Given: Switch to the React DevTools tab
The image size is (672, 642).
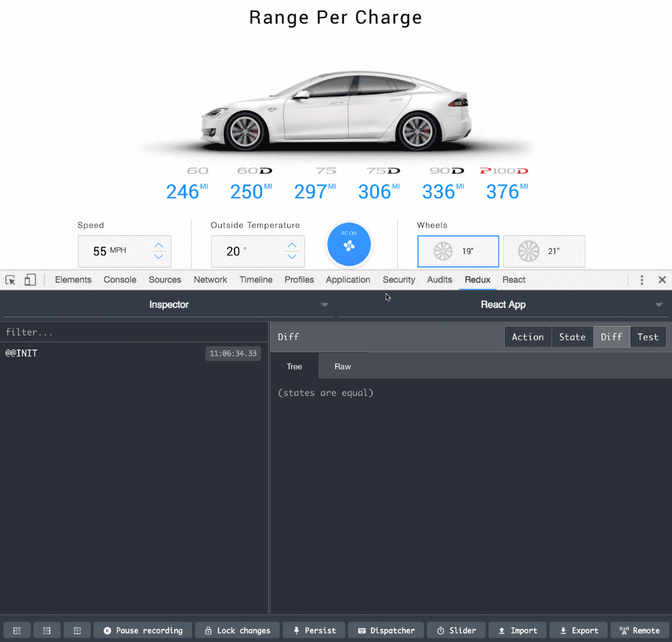Looking at the screenshot, I should point(514,280).
